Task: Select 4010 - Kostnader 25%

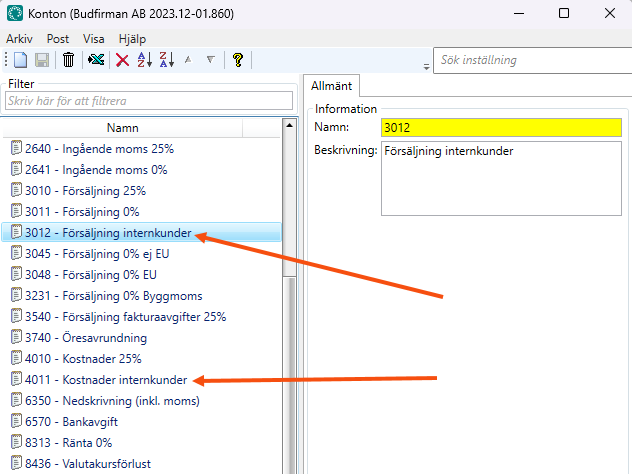Action: [141, 358]
